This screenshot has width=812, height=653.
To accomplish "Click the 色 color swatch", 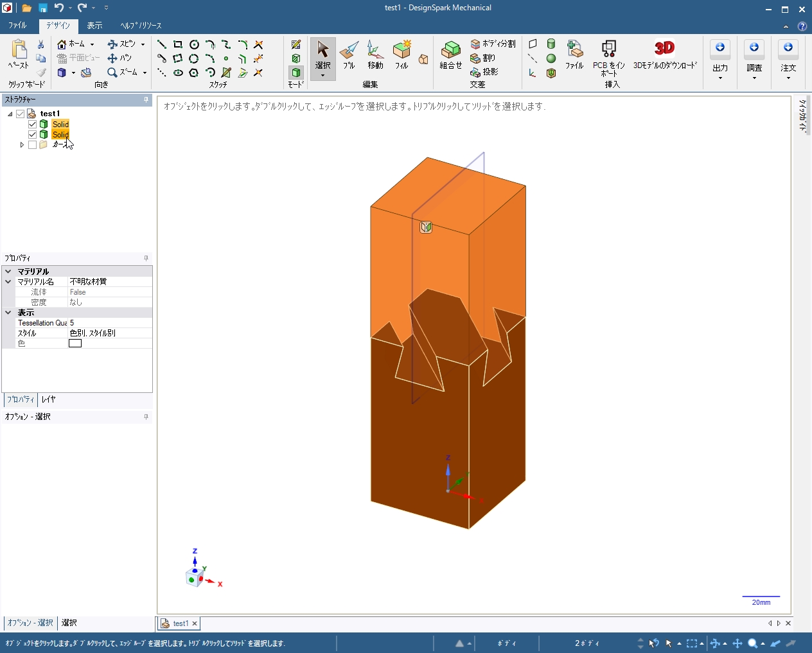I will pos(75,344).
